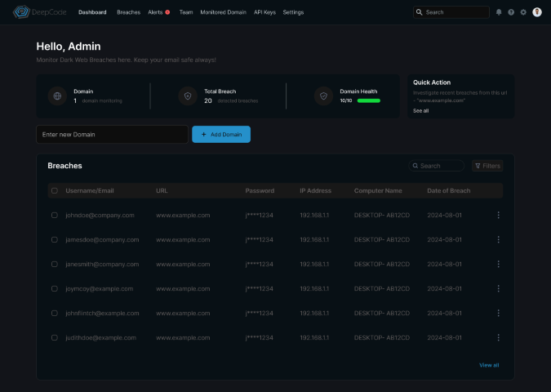Click the Password column header
Viewport: 551px width, 392px height.
coord(260,190)
